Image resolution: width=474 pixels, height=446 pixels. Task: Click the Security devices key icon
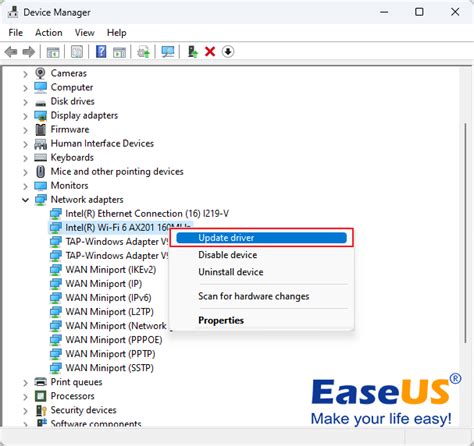41,410
